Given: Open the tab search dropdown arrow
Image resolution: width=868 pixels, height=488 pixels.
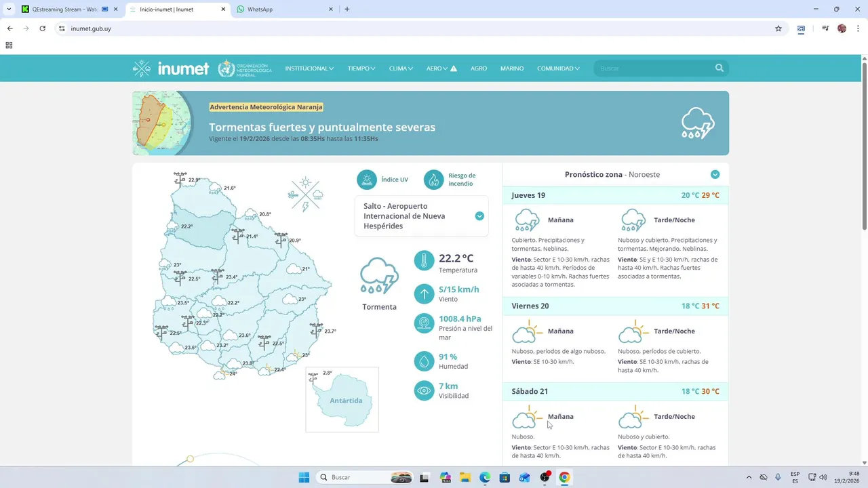Looking at the screenshot, I should (8, 9).
